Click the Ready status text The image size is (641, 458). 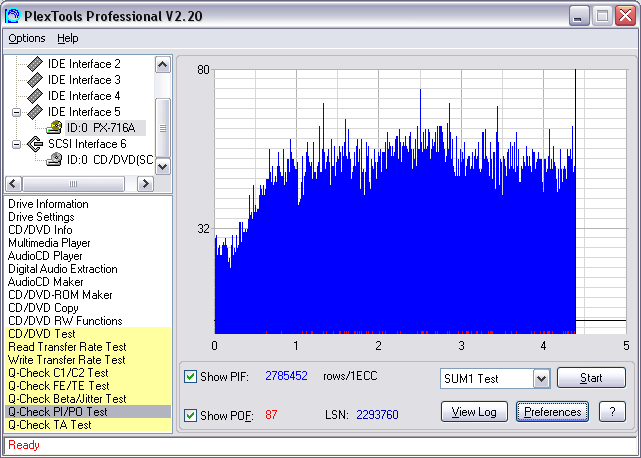(24, 445)
